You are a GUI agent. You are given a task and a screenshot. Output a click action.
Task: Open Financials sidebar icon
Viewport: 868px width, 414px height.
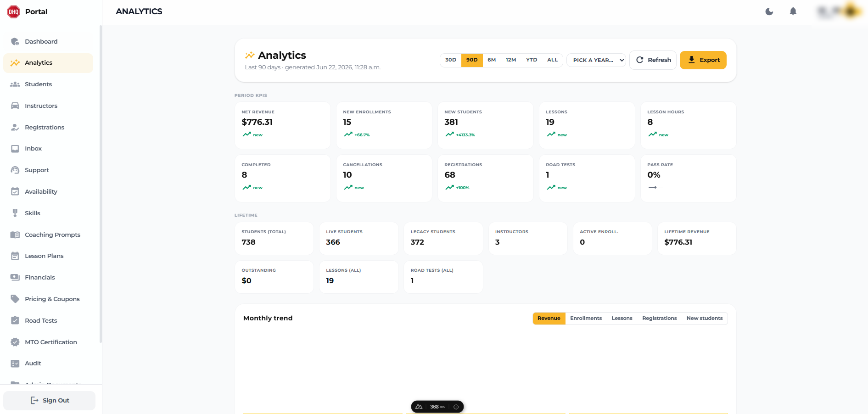(x=15, y=277)
